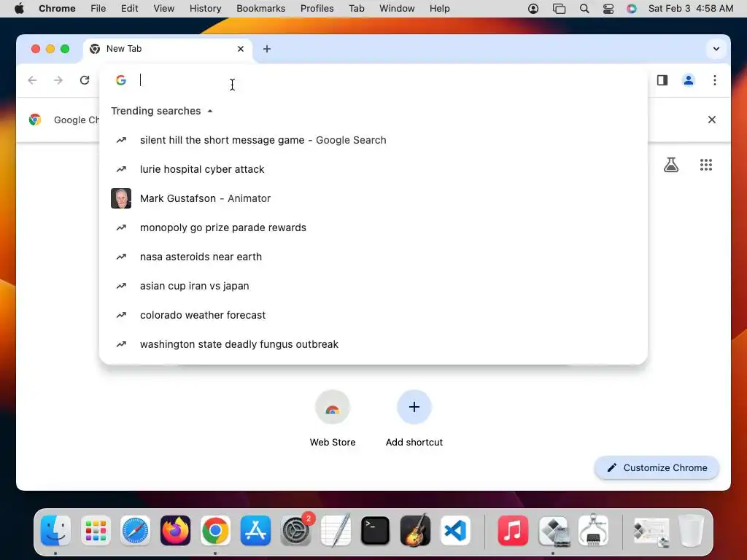Launch Terminal from the Dock

tap(376, 530)
